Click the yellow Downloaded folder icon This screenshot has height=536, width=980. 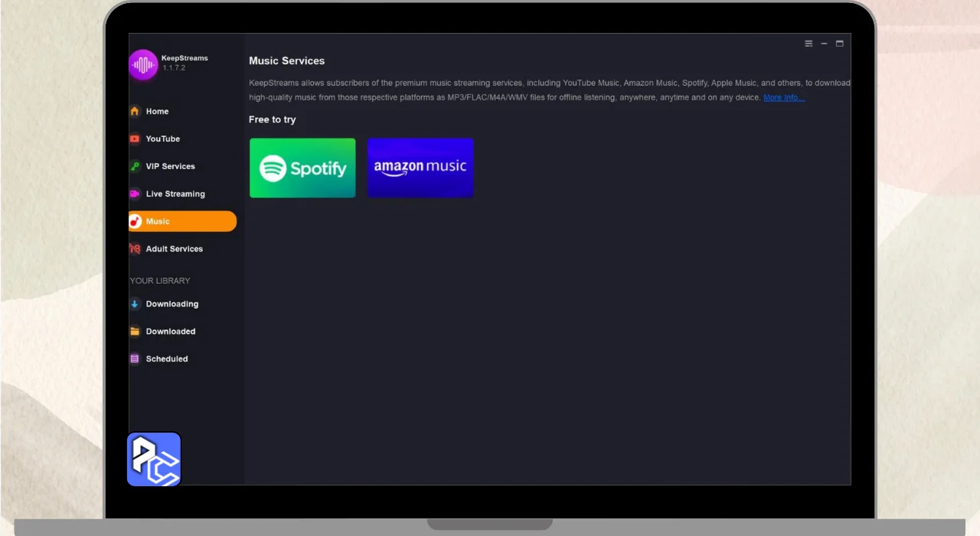click(x=135, y=332)
